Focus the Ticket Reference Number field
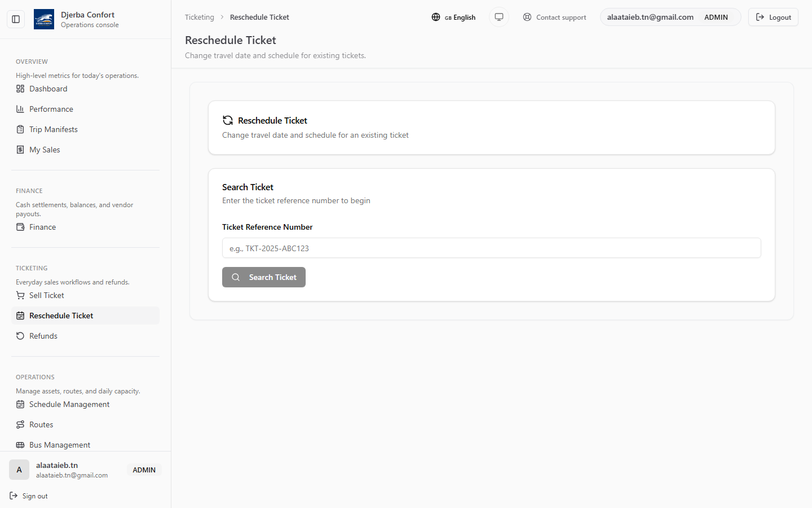Viewport: 812px width, 508px height. click(x=491, y=248)
